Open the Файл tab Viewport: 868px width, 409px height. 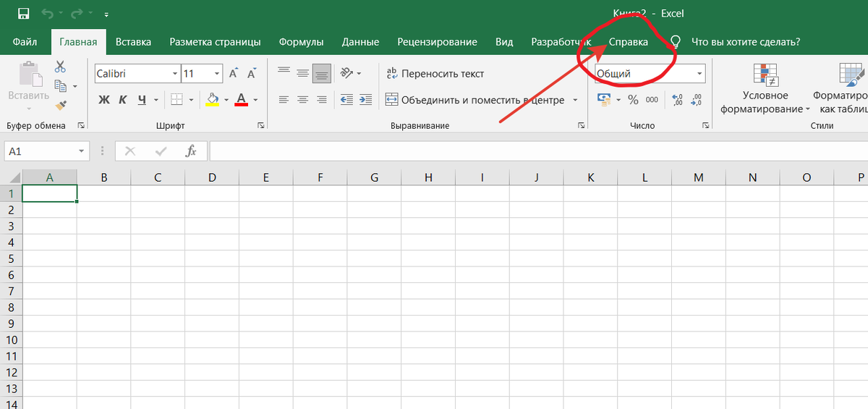[25, 42]
